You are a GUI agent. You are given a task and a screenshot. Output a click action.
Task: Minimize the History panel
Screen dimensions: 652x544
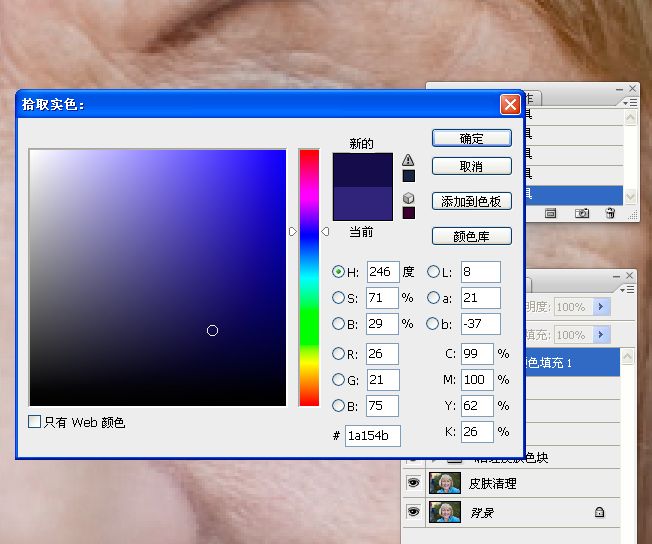619,89
